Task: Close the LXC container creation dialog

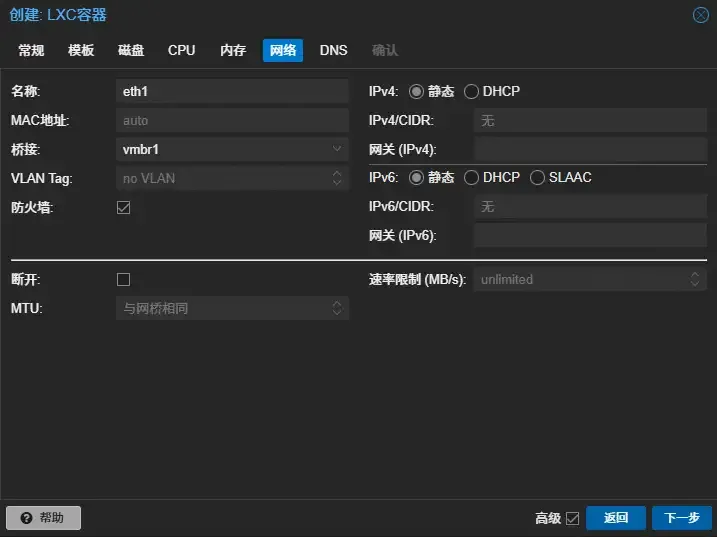Action: 701,15
